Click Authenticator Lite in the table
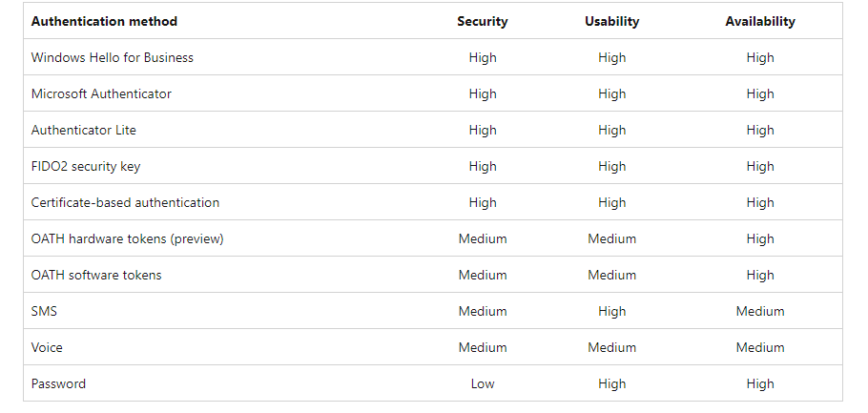Screen dimensions: 868x413 [84, 130]
